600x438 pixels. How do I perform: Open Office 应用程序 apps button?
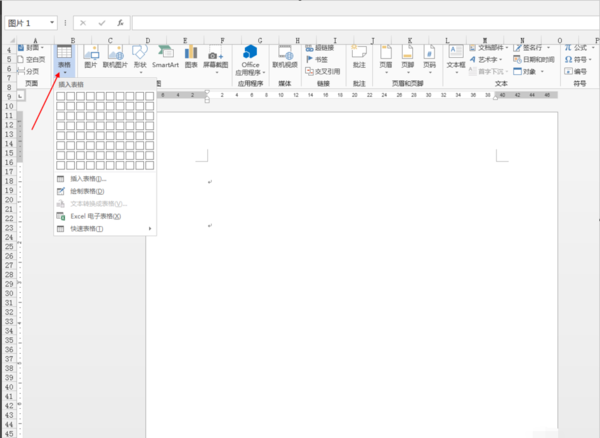250,60
